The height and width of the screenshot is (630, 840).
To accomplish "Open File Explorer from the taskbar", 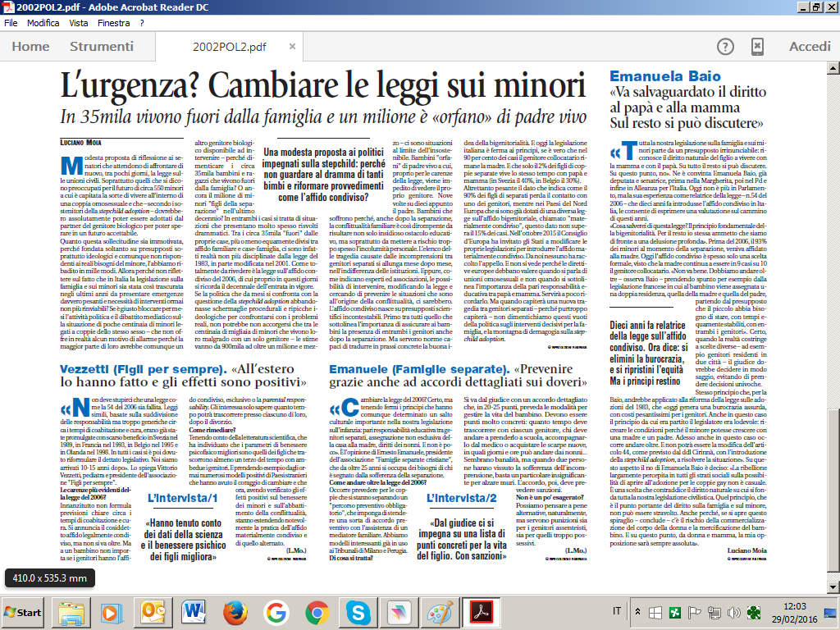I will coord(71,612).
